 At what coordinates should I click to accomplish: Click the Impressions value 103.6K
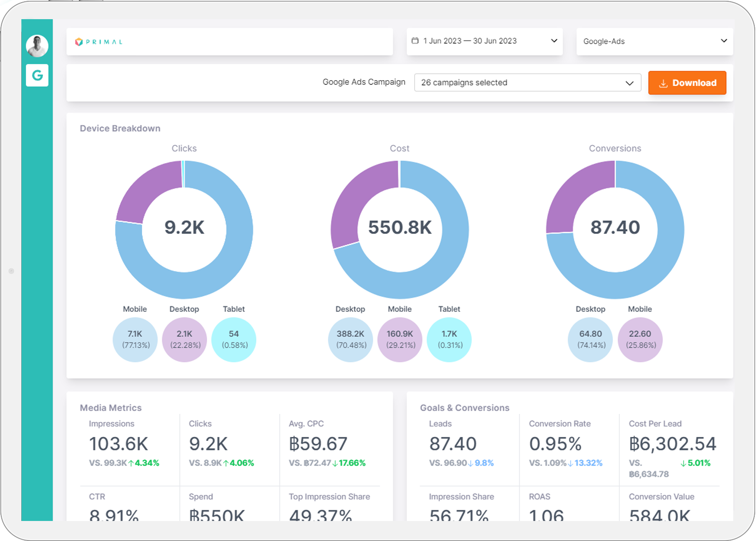pyautogui.click(x=119, y=444)
